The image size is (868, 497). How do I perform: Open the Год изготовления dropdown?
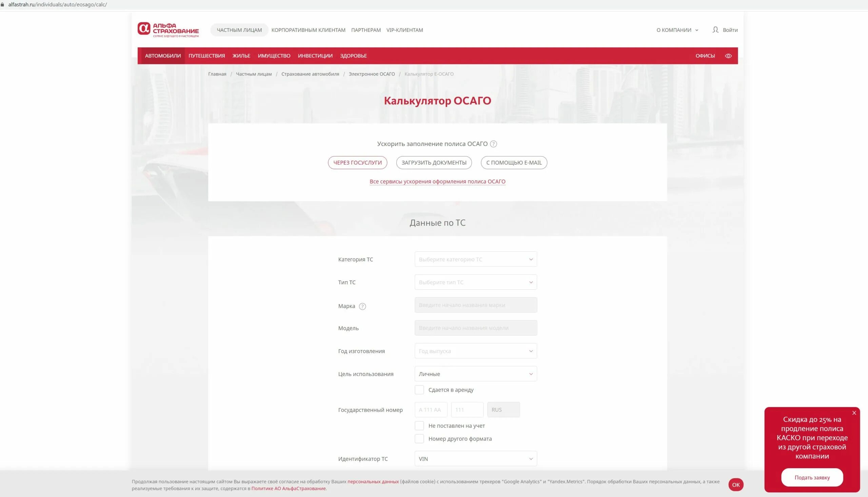pos(475,351)
